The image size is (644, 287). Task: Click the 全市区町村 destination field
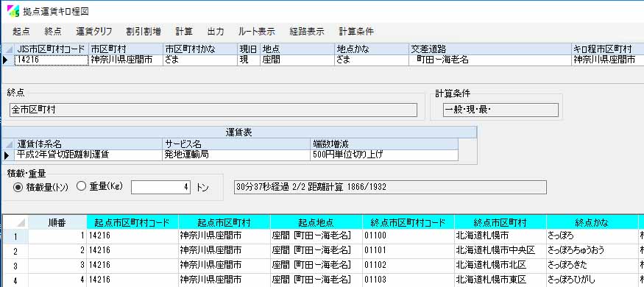(213, 110)
